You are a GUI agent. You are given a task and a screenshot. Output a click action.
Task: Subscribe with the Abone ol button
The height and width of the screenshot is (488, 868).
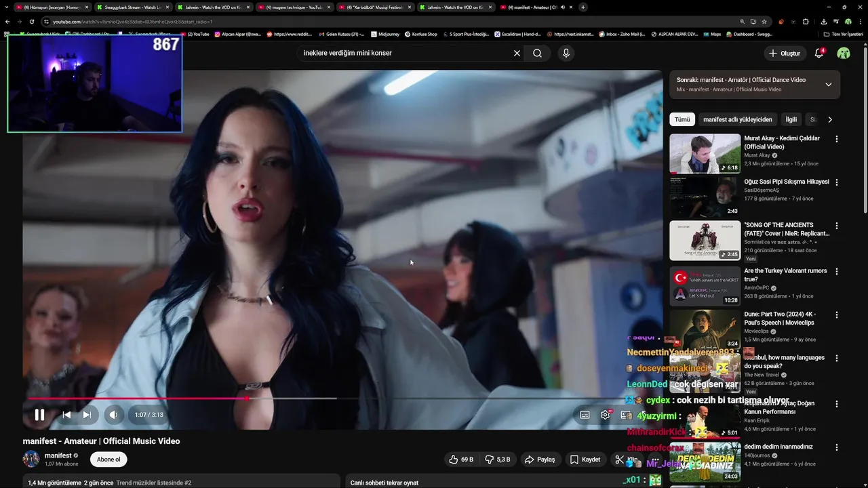108,460
